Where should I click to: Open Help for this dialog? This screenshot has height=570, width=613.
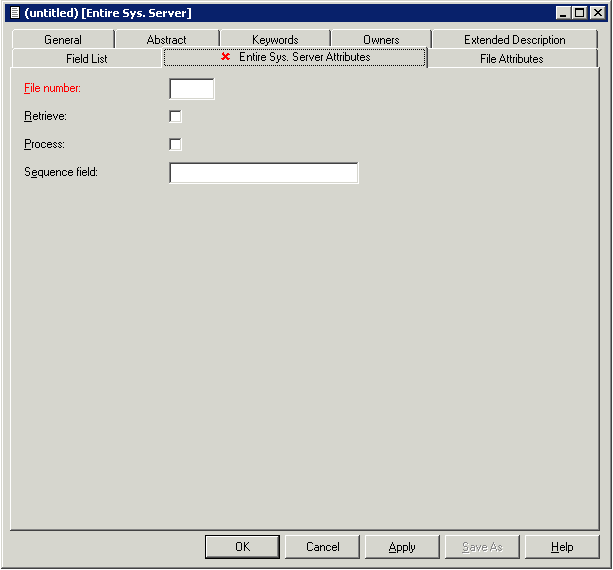(562, 547)
